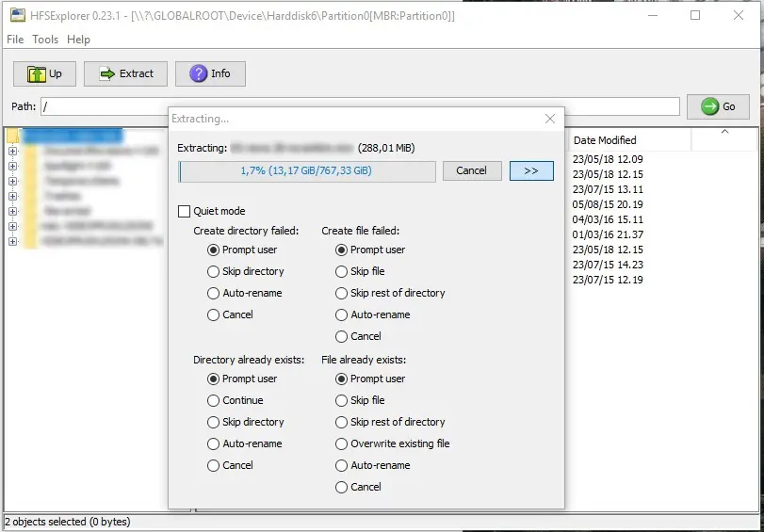764x532 pixels.
Task: Click status bar text 2 objects selected
Action: [x=68, y=522]
